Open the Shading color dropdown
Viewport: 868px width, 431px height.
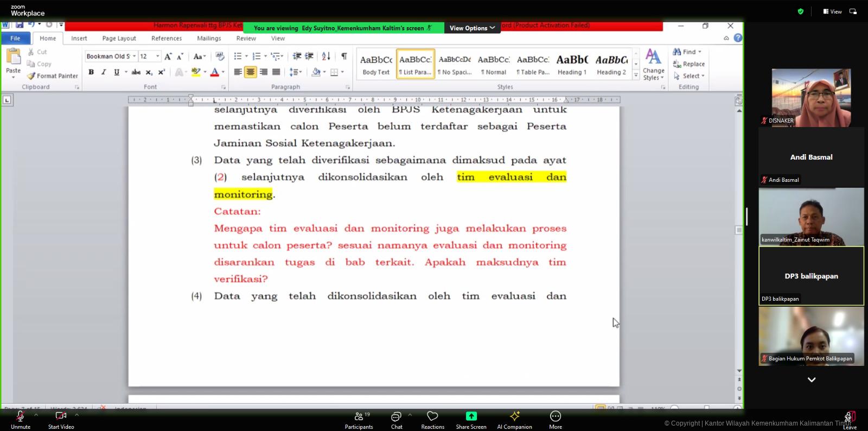tap(324, 72)
